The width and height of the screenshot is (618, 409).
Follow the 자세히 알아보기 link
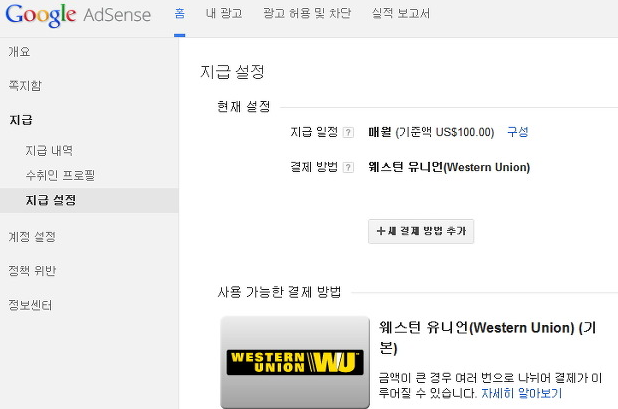pyautogui.click(x=521, y=393)
